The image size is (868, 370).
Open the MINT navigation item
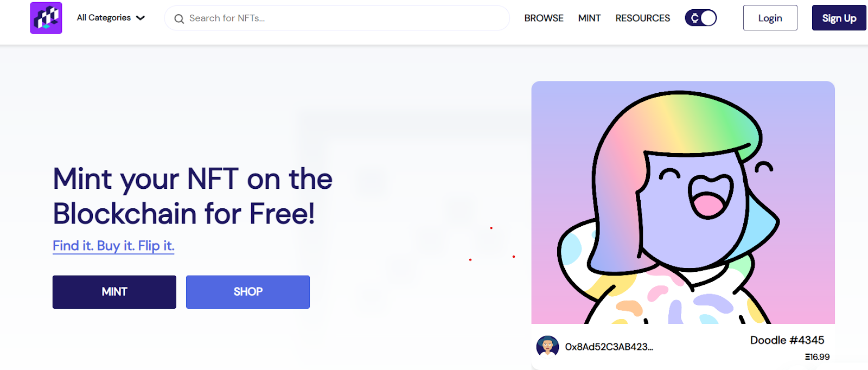(589, 18)
